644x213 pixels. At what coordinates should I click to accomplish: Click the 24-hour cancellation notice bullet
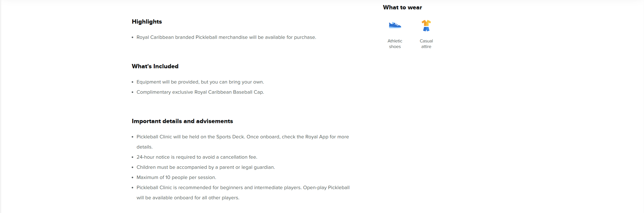point(197,157)
